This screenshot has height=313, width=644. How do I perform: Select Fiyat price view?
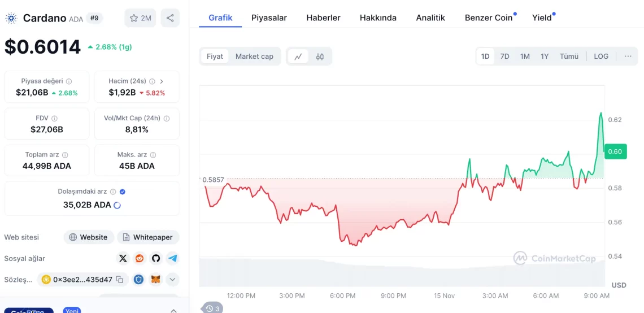(215, 56)
